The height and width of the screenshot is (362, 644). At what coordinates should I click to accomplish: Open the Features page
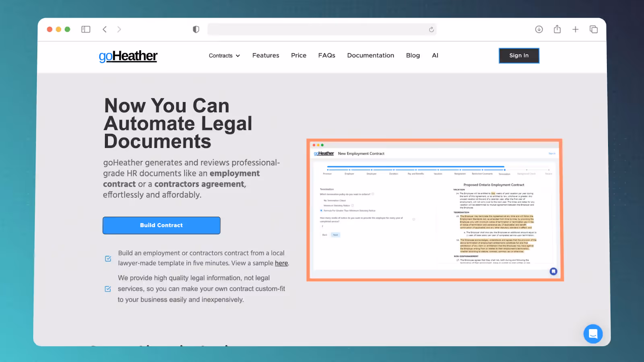(266, 56)
